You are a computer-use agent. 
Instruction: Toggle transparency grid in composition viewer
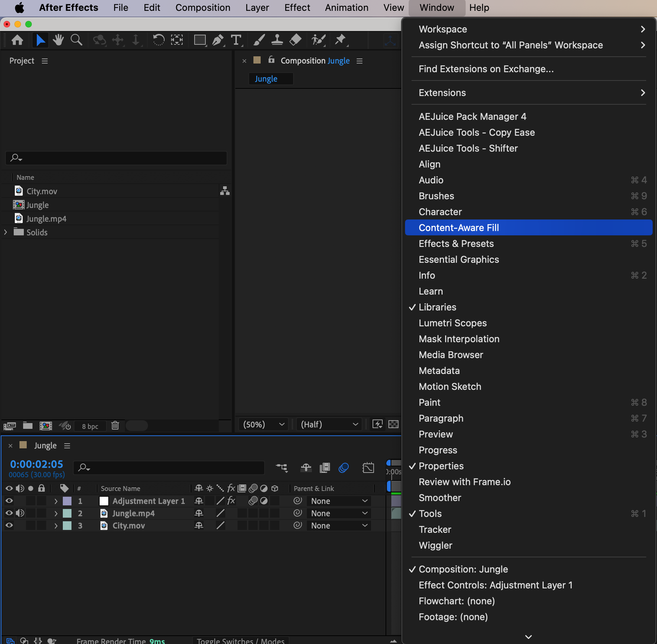[393, 424]
